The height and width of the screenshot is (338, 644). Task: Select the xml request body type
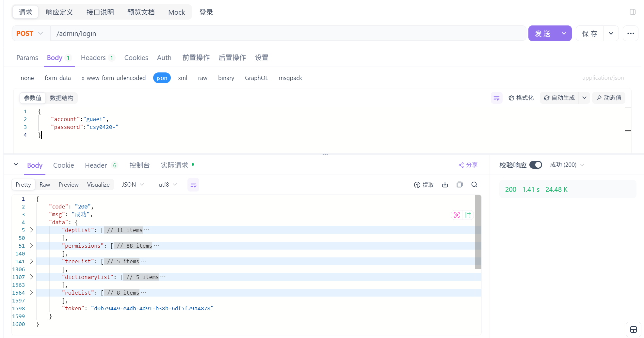(183, 78)
